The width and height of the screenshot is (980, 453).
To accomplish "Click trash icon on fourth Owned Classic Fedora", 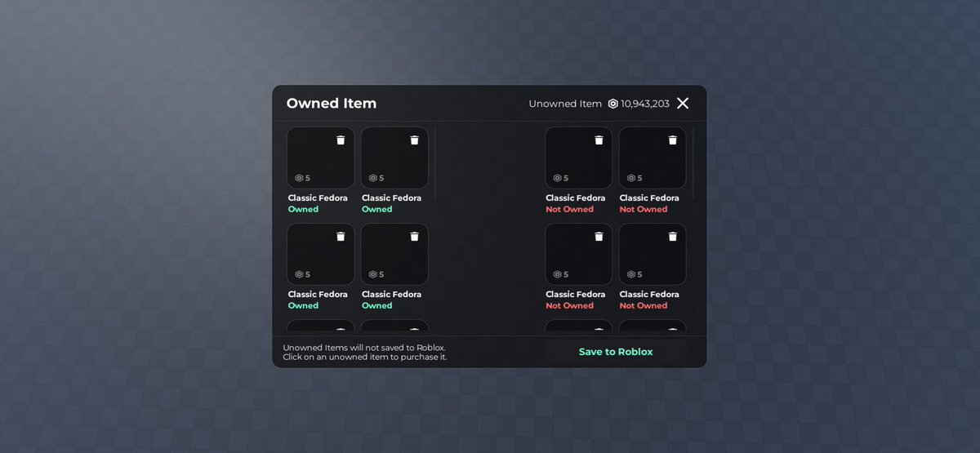I will pyautogui.click(x=414, y=237).
